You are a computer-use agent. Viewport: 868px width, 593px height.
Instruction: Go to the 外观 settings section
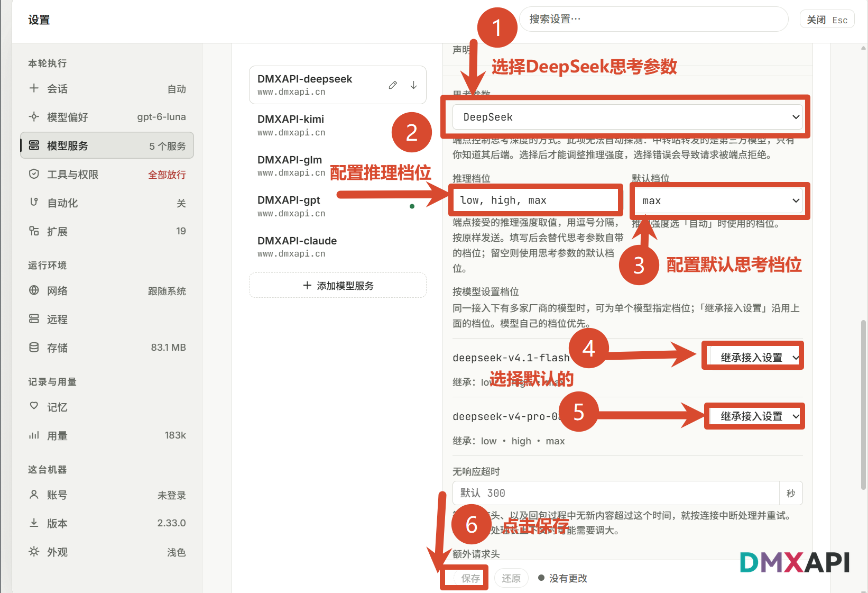(107, 552)
